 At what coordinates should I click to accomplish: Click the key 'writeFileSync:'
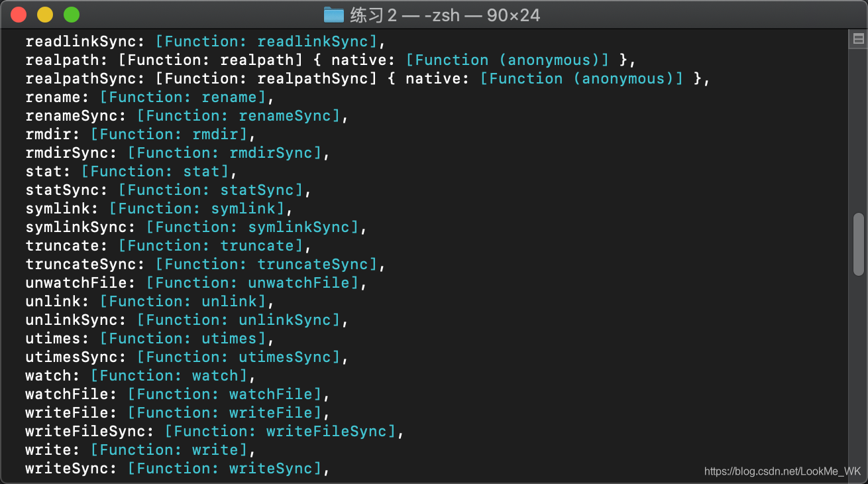point(90,432)
